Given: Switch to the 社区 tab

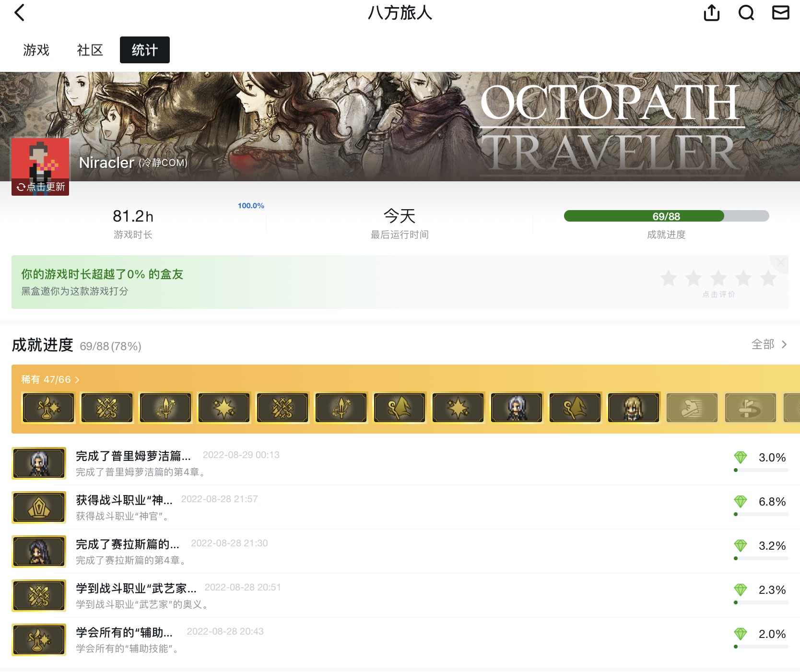Looking at the screenshot, I should tap(90, 50).
